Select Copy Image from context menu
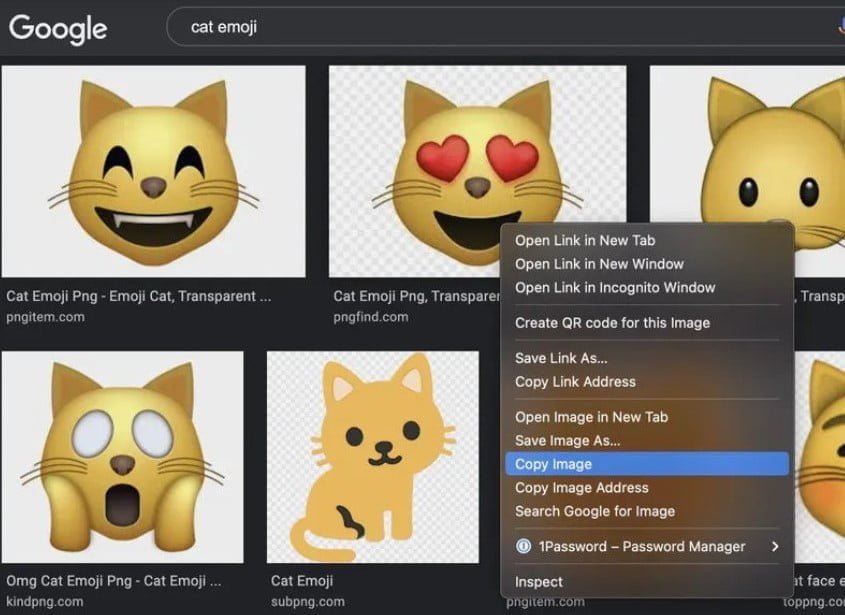Screen dimensions: 845x615 click(554, 464)
